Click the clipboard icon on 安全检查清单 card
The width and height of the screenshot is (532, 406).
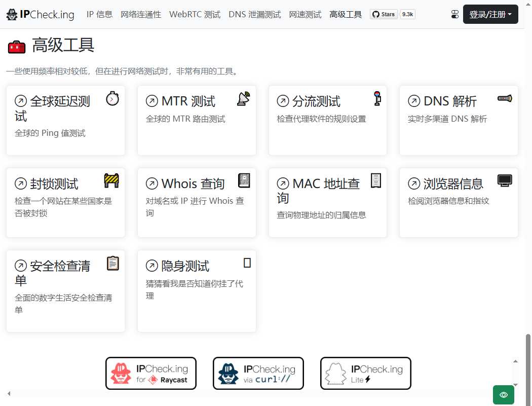[112, 263]
